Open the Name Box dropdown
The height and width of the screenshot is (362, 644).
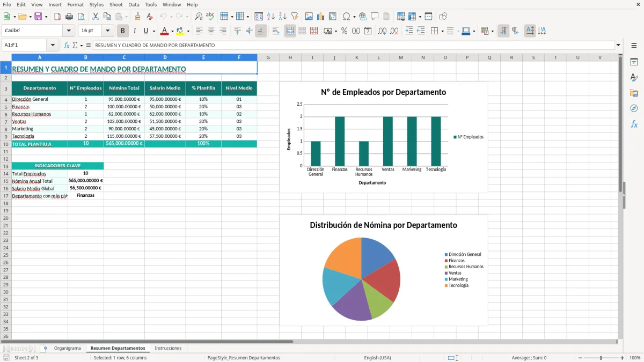[x=53, y=46]
